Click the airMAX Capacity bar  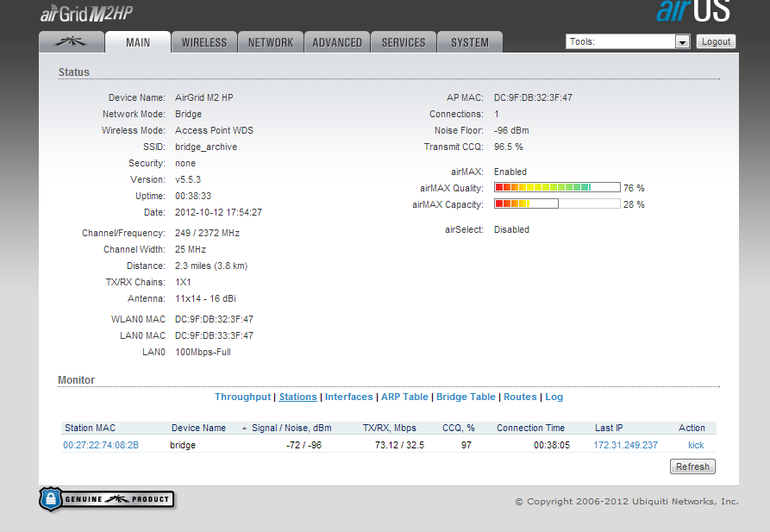click(x=557, y=203)
